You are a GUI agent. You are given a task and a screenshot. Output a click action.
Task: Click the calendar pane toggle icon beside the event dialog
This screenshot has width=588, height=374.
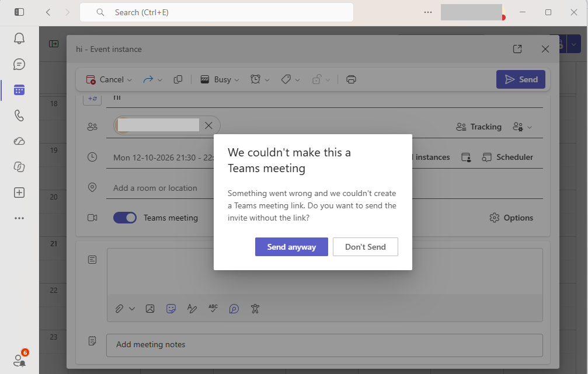click(x=54, y=44)
